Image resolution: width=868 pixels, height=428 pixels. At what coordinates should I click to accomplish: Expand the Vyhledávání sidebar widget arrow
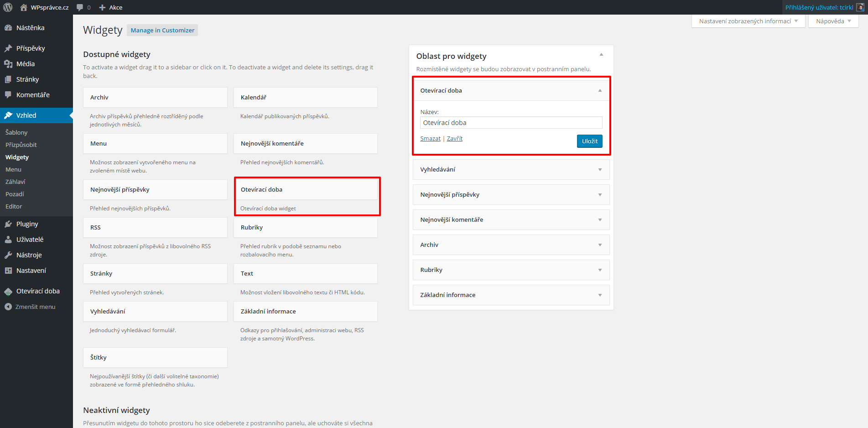point(600,170)
